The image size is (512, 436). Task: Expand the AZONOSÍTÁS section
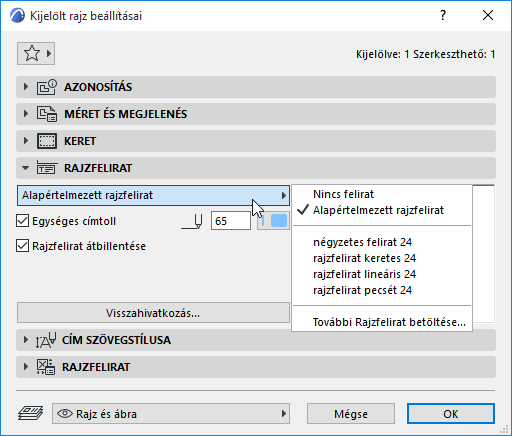[x=26, y=87]
